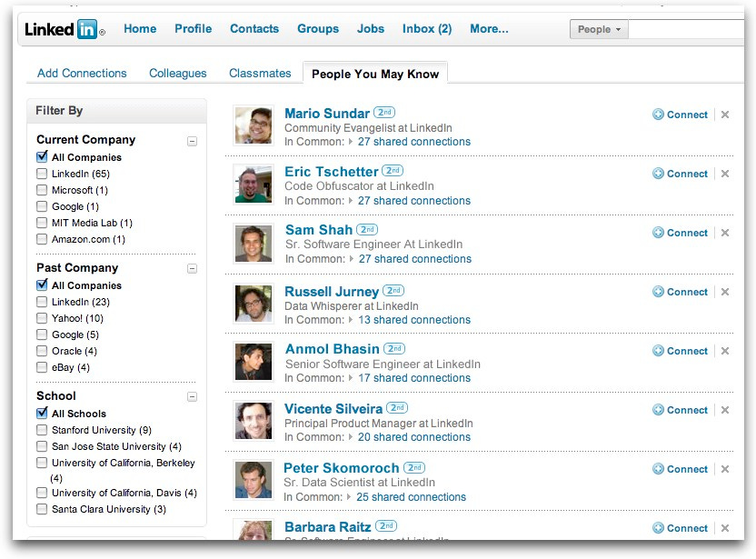The image size is (756, 559).
Task: Open the Profile menu item
Action: point(193,29)
